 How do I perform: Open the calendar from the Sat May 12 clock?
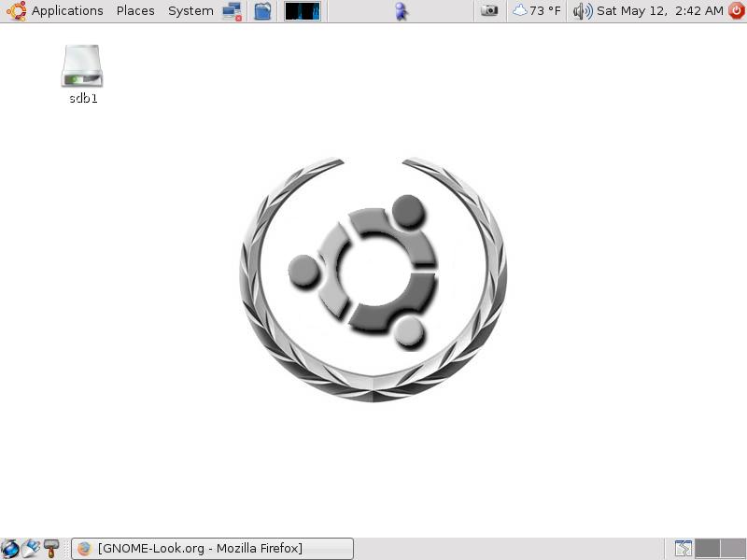coord(660,10)
